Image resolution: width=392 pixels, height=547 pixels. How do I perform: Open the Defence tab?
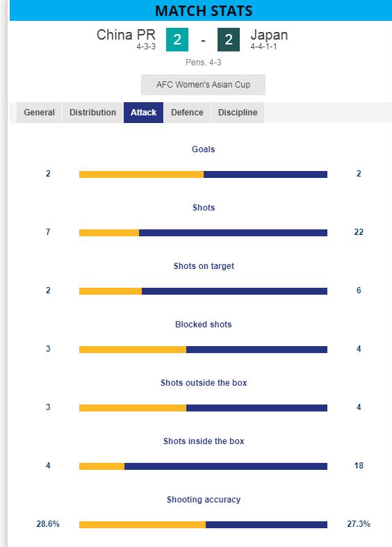(x=187, y=113)
